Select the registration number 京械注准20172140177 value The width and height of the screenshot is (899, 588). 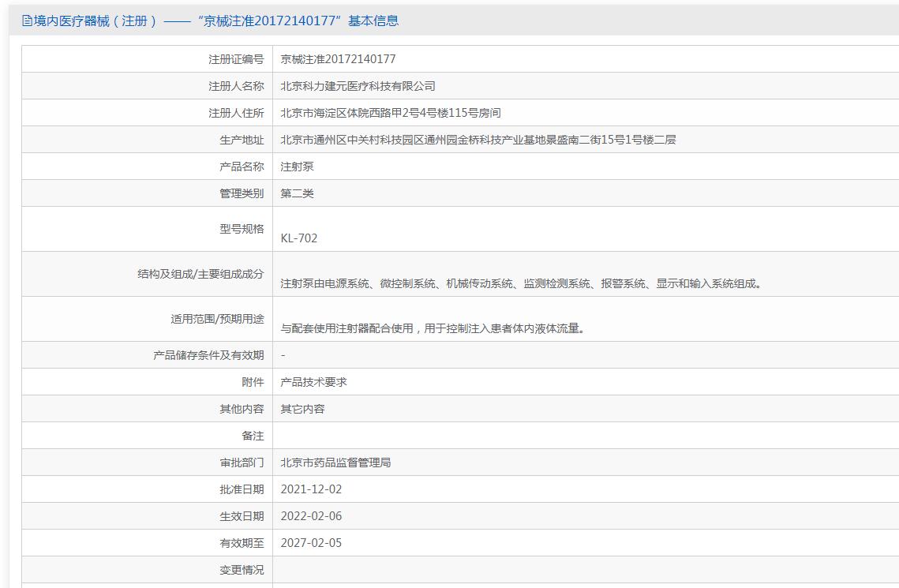(x=339, y=59)
